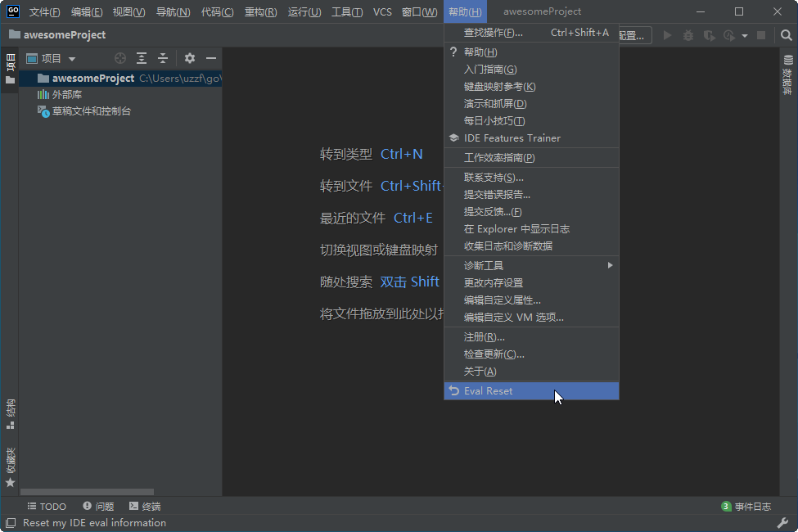Open the TODO tool window
This screenshot has width=798, height=532.
[47, 507]
